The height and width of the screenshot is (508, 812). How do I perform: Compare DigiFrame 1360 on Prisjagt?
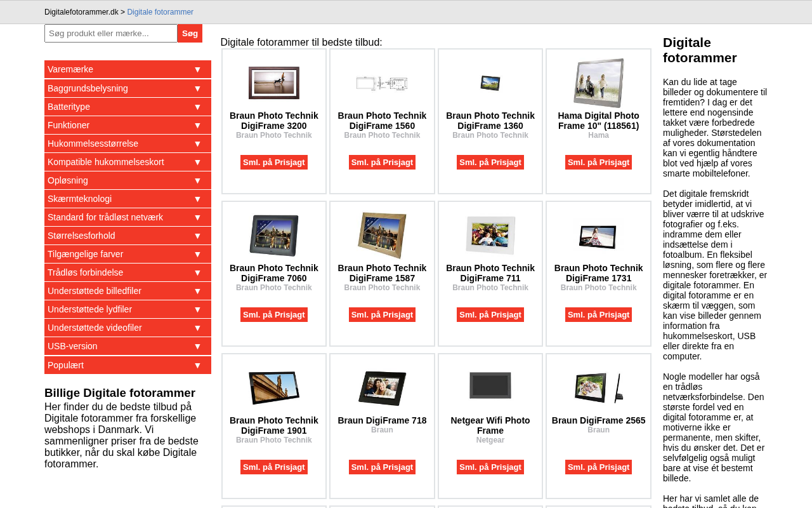pyautogui.click(x=490, y=163)
